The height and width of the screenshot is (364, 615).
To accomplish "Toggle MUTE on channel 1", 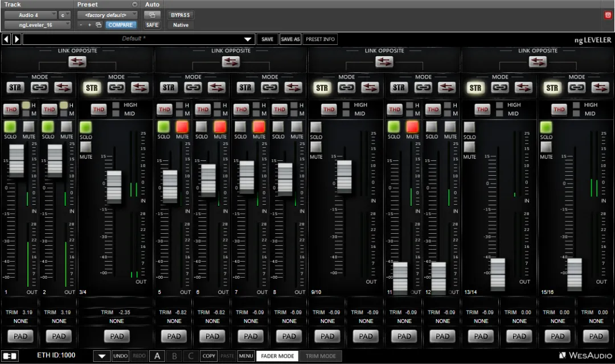I will pos(28,127).
